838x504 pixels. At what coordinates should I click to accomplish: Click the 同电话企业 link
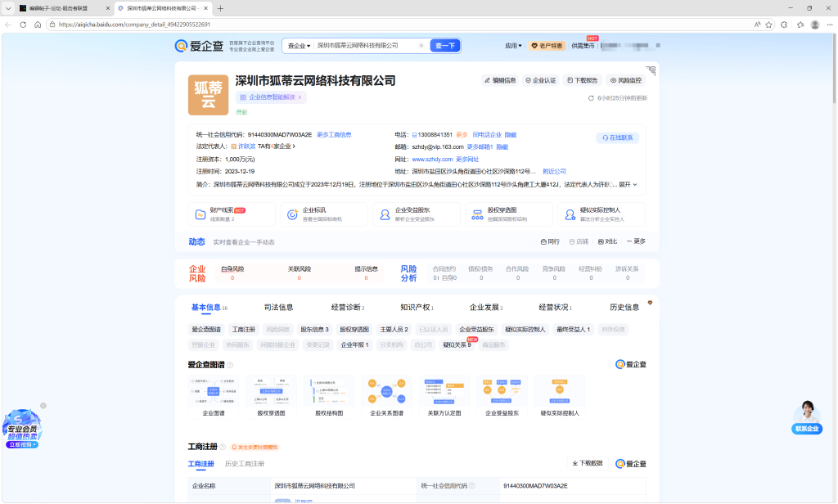(487, 135)
